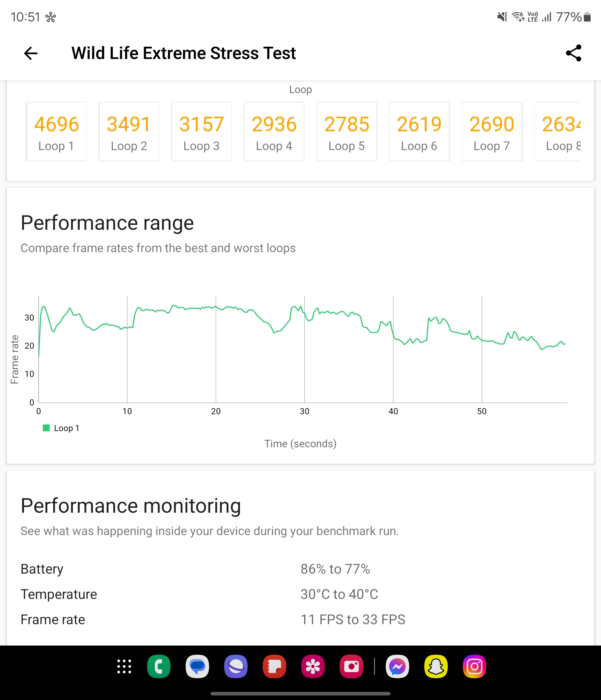The height and width of the screenshot is (700, 601).
Task: Tap the bottom navigation gesture bar
Action: (x=300, y=694)
